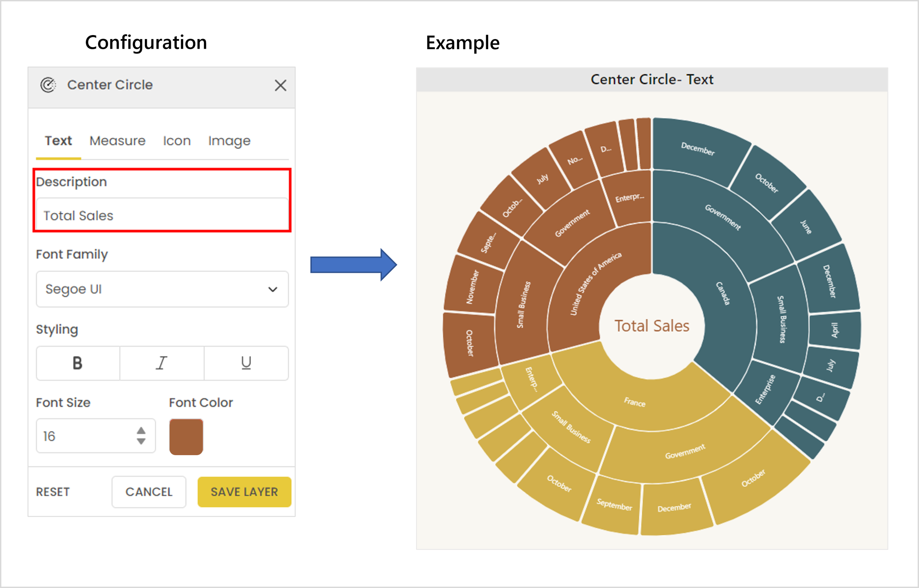Open the Font Color swatch

click(x=186, y=436)
